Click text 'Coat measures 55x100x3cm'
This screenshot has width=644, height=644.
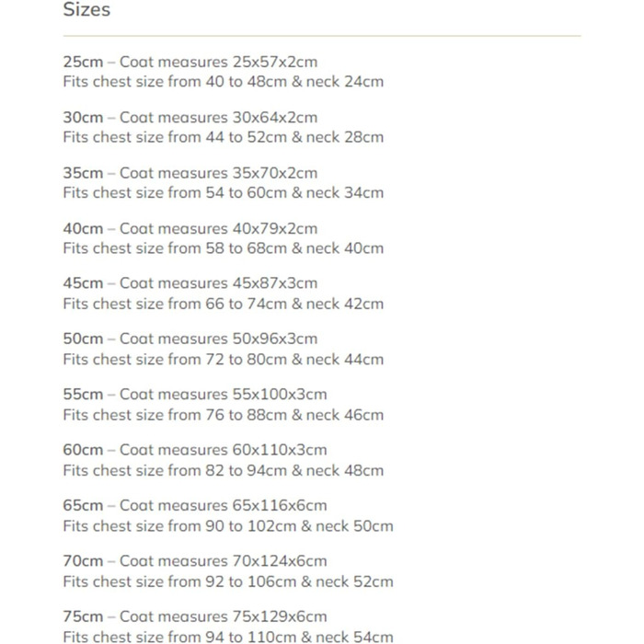[x=224, y=395]
